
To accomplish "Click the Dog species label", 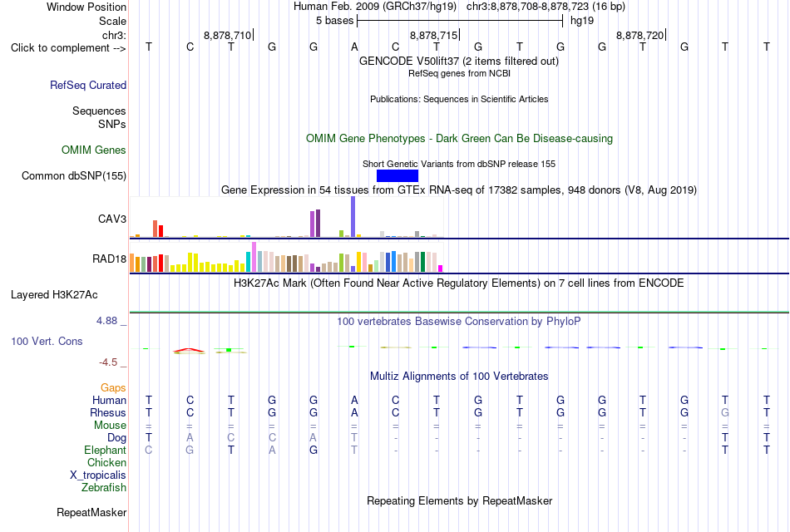I will (116, 438).
